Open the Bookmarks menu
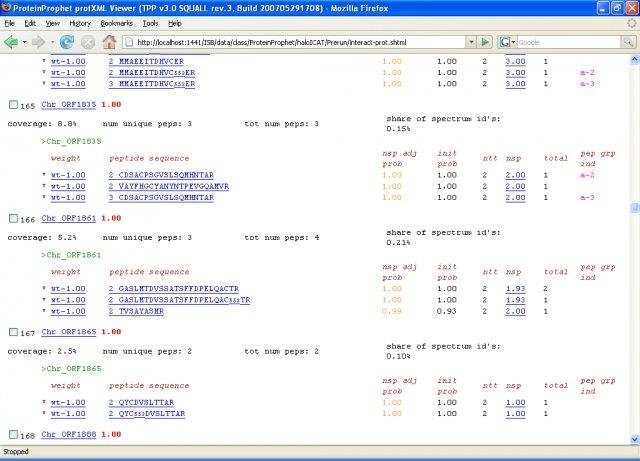 pyautogui.click(x=116, y=22)
